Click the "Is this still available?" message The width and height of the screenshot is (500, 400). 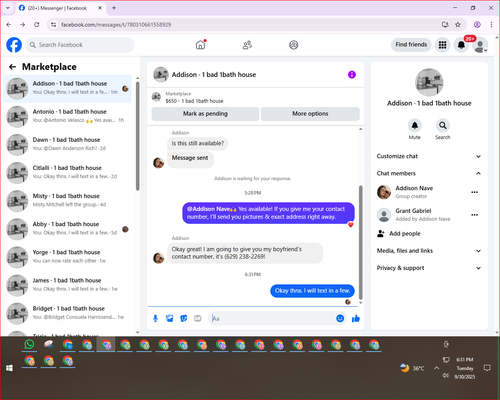click(198, 144)
